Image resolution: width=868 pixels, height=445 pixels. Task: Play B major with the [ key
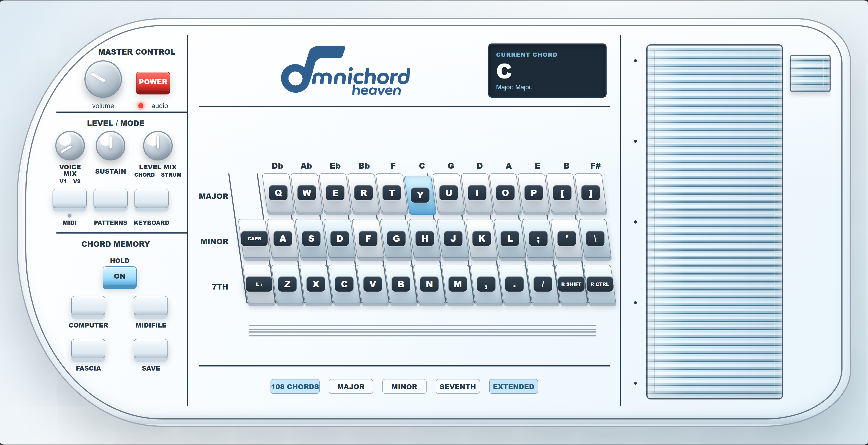[562, 193]
